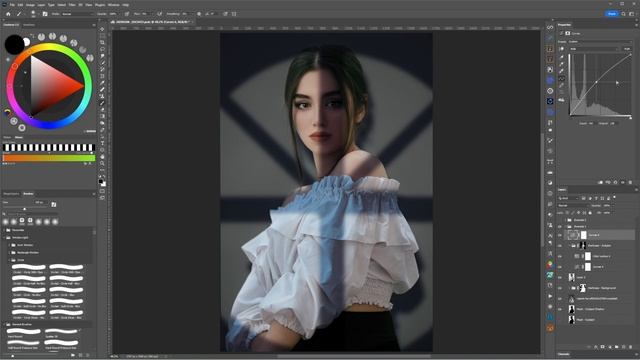The image size is (640, 360).
Task: Click the black circle in Coolorus wheel panel
Action: click(x=14, y=44)
